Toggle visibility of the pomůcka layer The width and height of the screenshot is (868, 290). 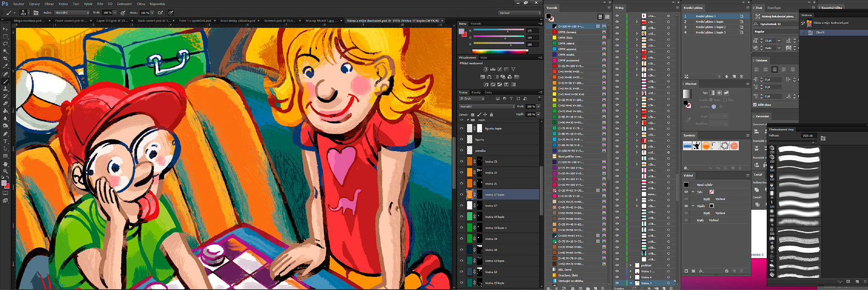coord(462,150)
